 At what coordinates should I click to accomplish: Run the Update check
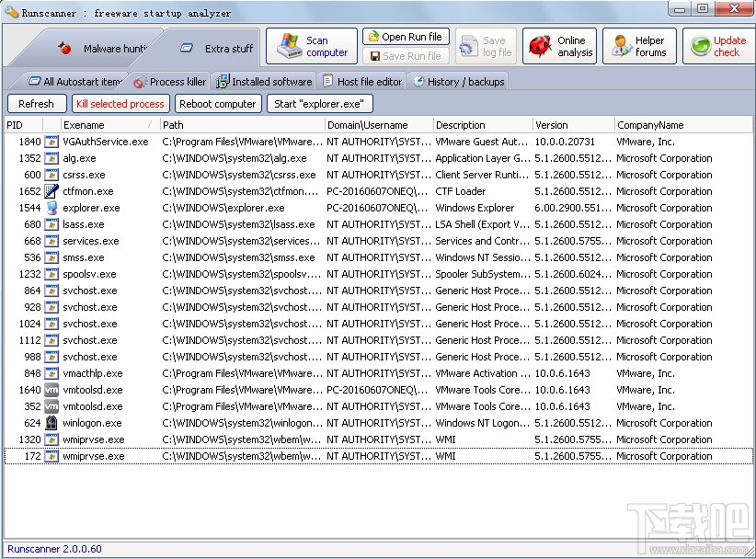[719, 46]
